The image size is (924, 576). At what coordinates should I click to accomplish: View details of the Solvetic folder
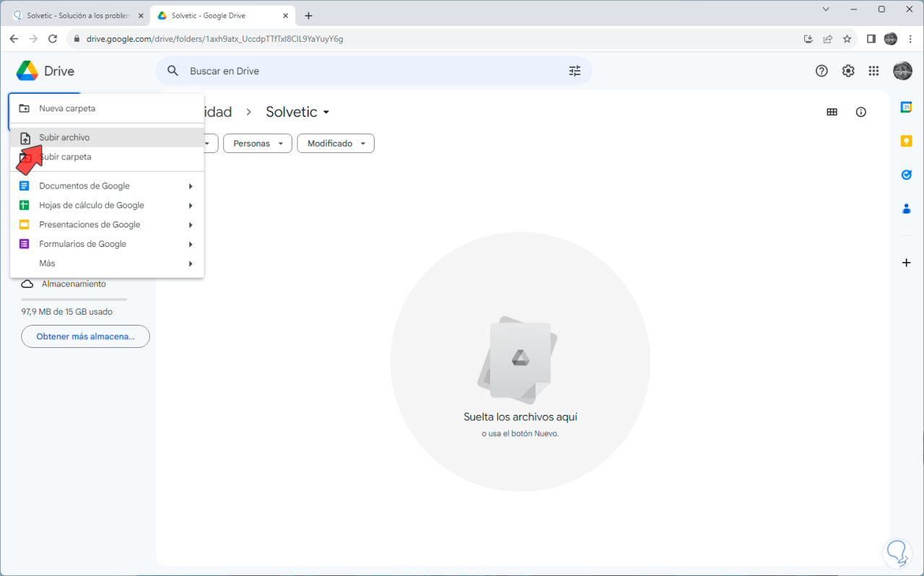point(860,112)
